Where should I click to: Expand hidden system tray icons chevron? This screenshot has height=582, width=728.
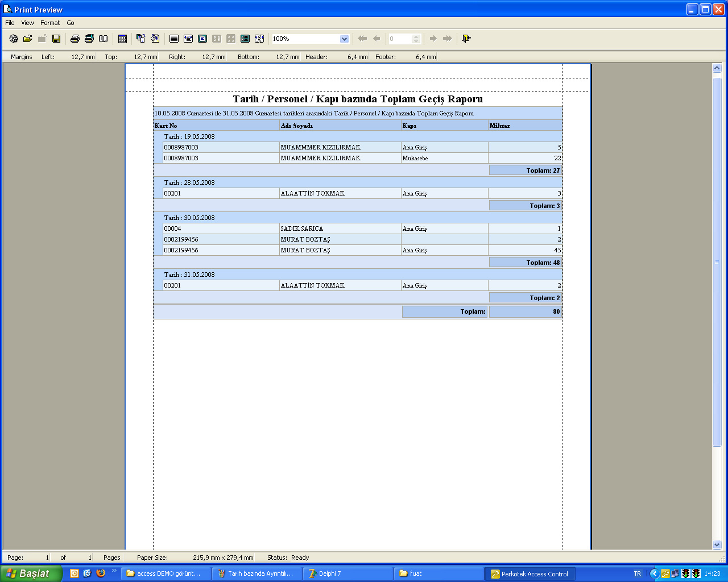654,573
